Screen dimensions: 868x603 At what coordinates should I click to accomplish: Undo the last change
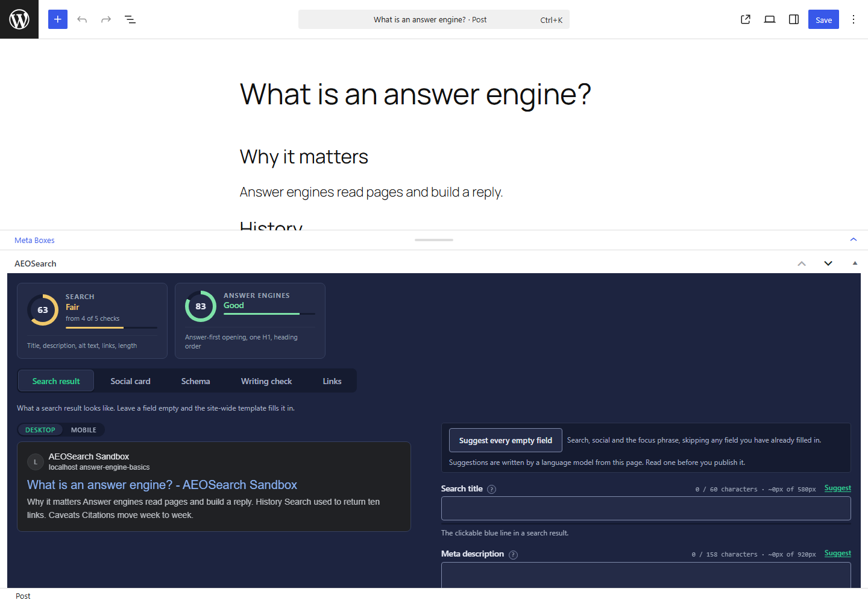pos(82,19)
